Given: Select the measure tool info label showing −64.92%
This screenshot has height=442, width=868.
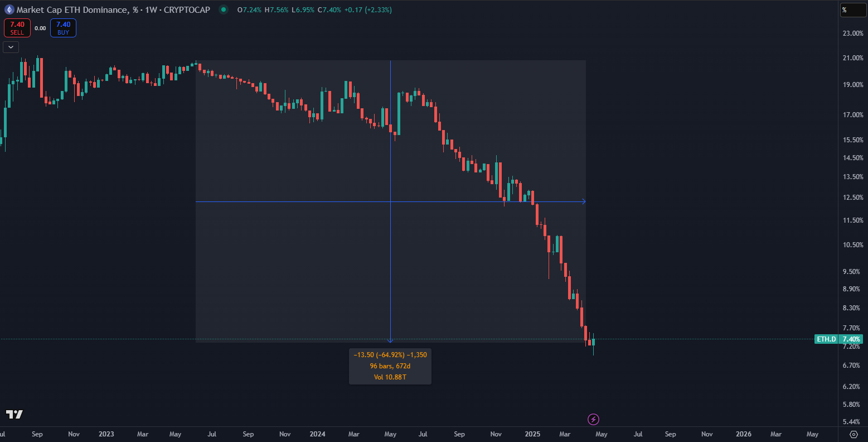Looking at the screenshot, I should pyautogui.click(x=390, y=366).
